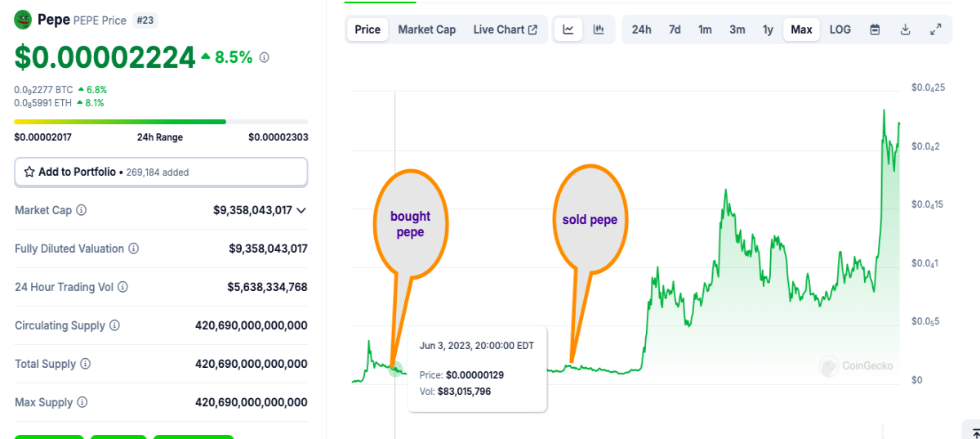The height and width of the screenshot is (439, 980).
Task: Open info icon next to 8.5% change
Action: [264, 57]
